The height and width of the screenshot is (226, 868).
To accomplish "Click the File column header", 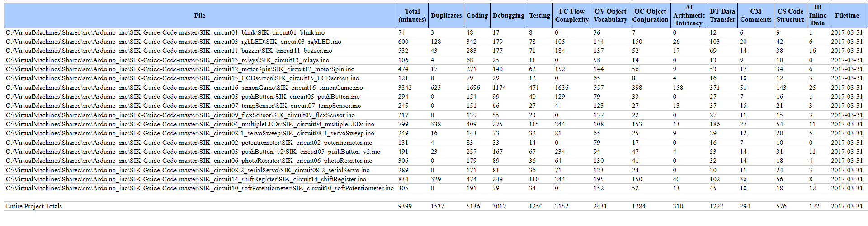I will pyautogui.click(x=199, y=15).
